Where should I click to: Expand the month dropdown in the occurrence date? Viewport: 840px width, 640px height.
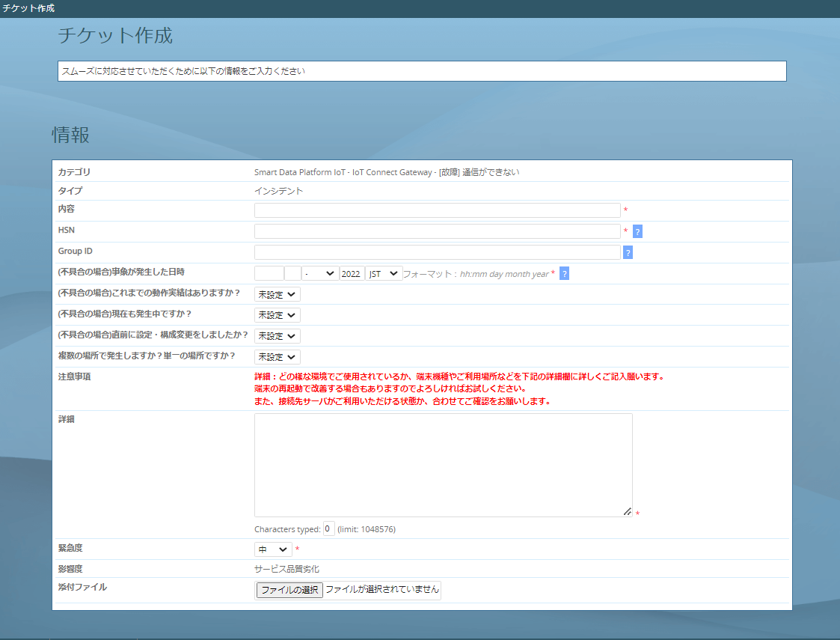point(320,274)
